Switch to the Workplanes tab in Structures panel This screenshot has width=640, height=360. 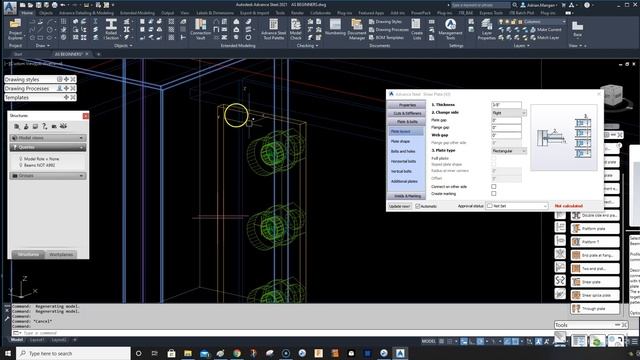61,254
